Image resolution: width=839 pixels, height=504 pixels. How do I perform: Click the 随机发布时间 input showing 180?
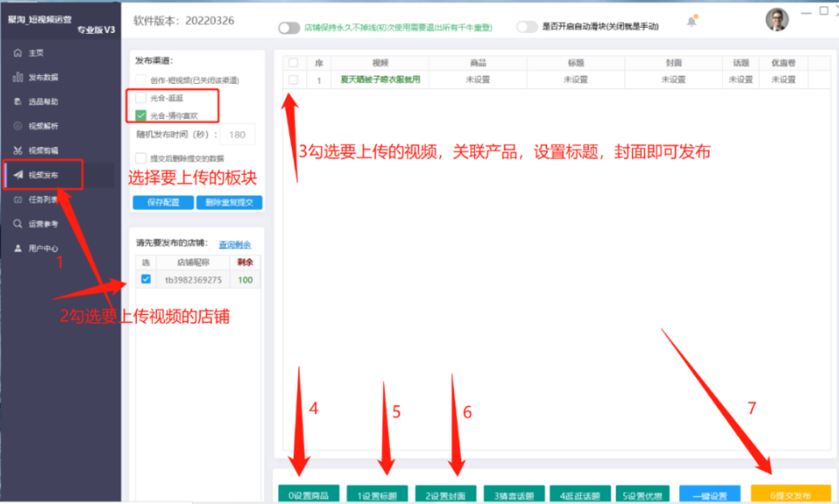pos(237,135)
